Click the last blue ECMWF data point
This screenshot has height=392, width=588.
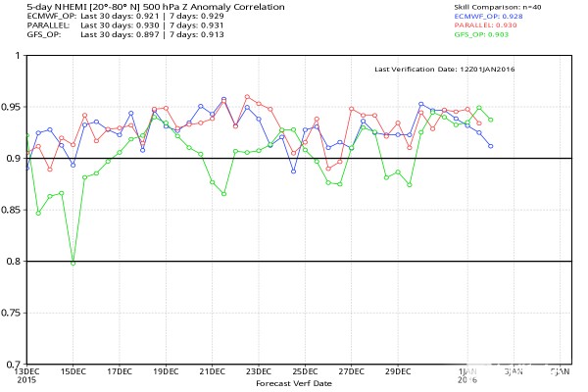coord(490,146)
